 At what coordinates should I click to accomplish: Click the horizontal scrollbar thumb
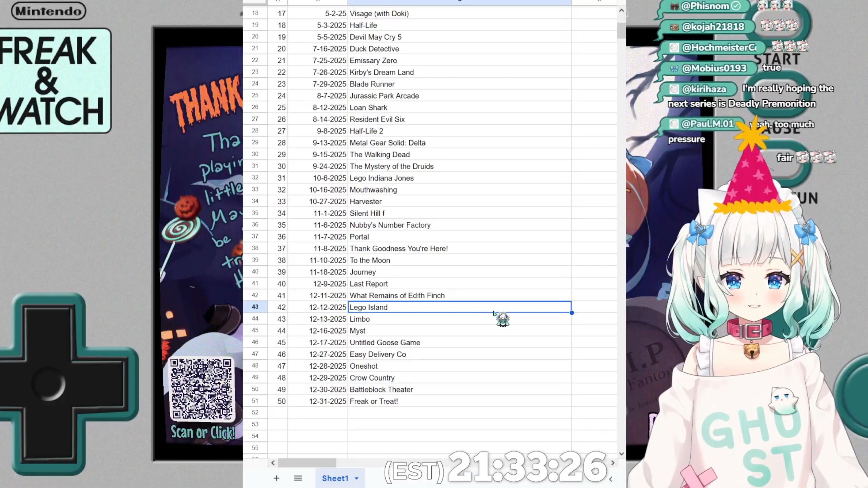point(307,463)
